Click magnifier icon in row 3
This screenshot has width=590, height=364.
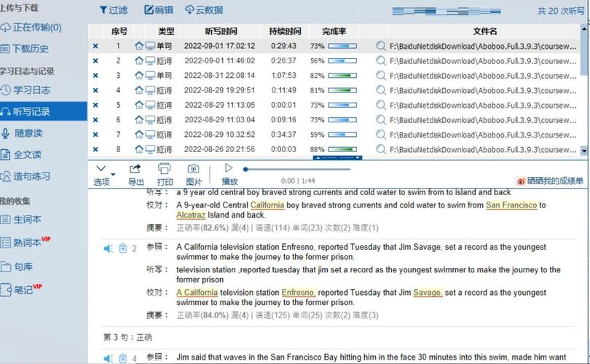click(x=381, y=76)
